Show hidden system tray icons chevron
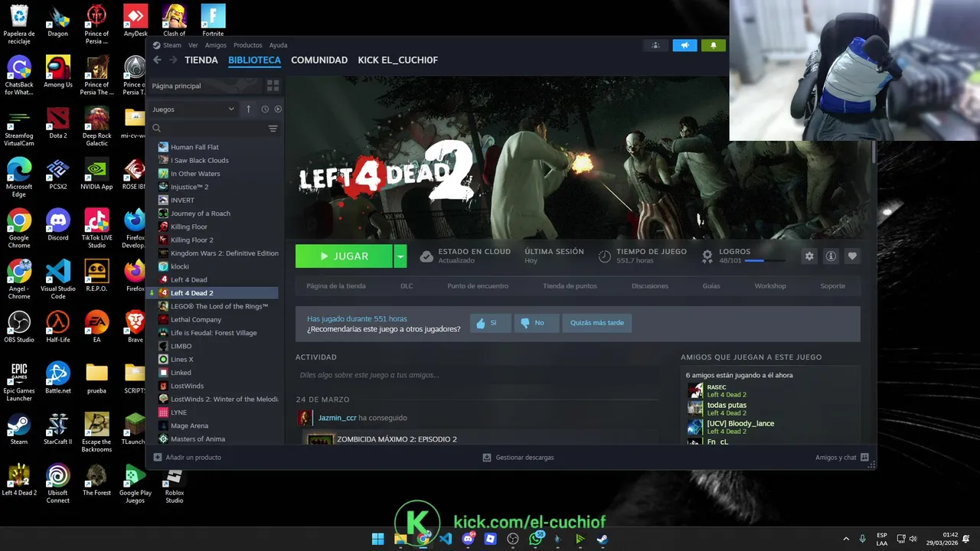 (x=846, y=539)
